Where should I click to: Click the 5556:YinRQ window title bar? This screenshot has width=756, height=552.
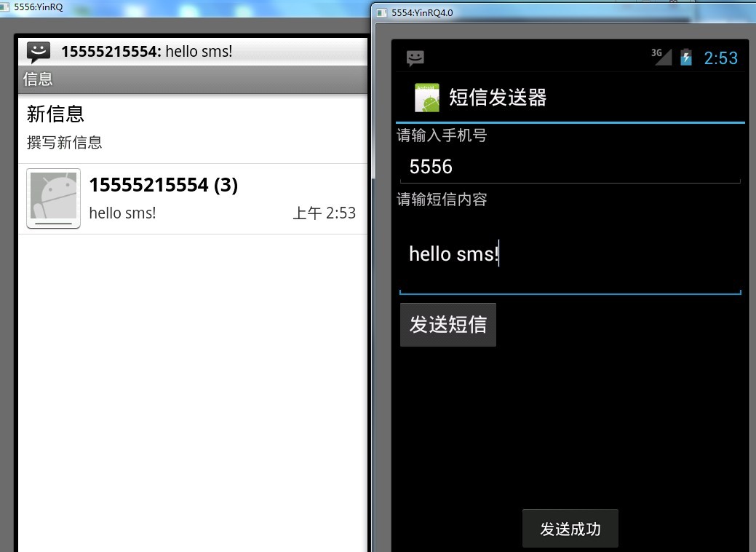[x=185, y=7]
